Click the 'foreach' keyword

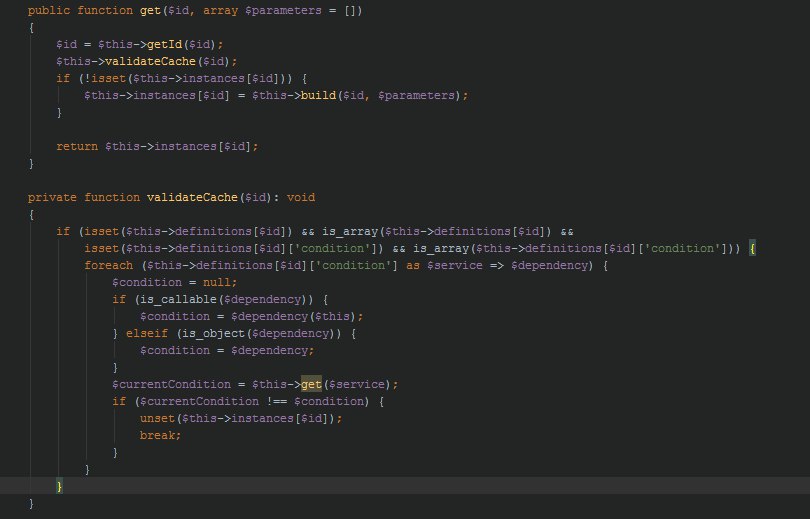pos(108,265)
